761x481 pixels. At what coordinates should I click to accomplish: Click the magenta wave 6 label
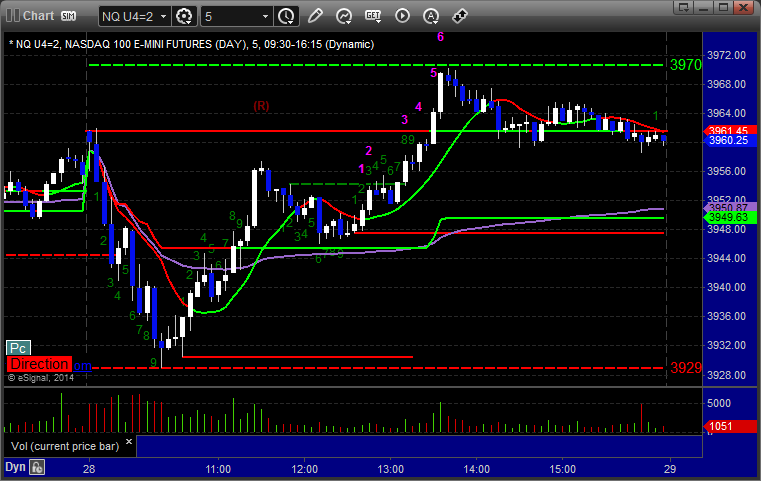[440, 37]
